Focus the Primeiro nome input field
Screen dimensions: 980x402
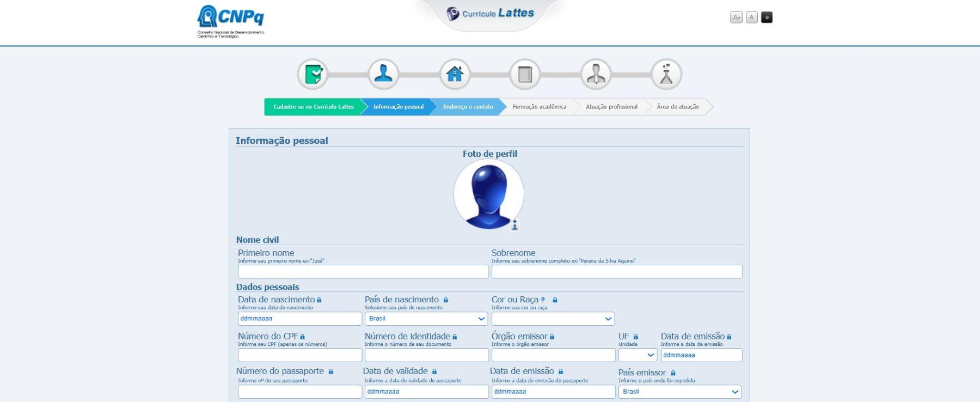[x=363, y=272]
